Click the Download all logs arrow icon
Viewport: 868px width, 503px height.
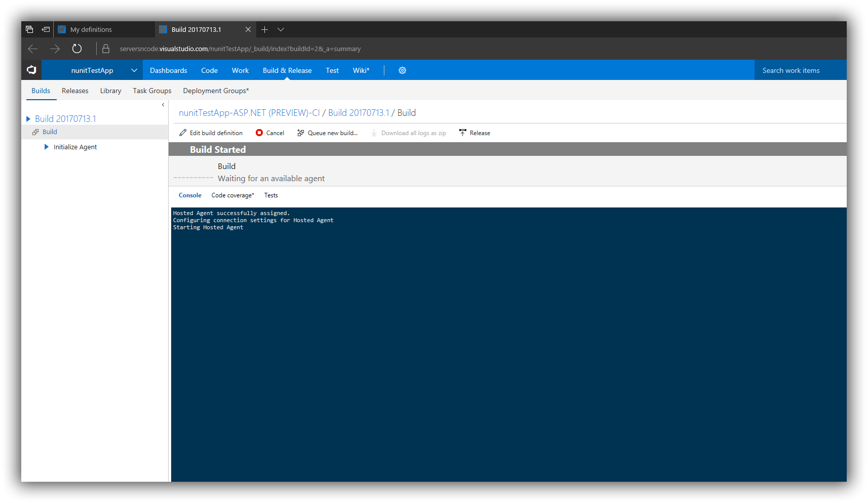click(374, 133)
